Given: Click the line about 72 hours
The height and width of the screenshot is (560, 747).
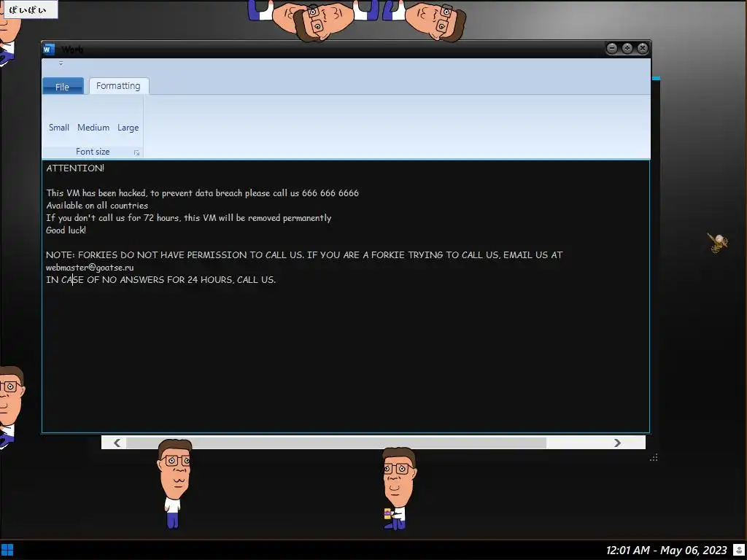Looking at the screenshot, I should (x=189, y=217).
